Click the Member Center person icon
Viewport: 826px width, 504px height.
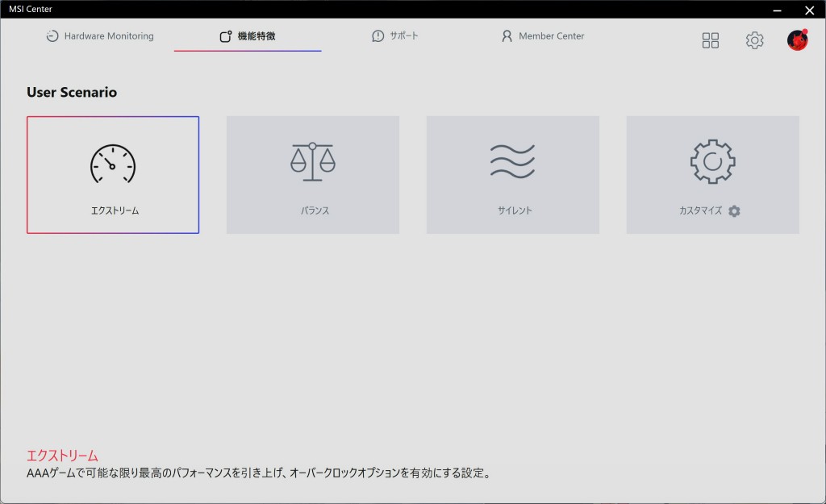click(x=507, y=36)
